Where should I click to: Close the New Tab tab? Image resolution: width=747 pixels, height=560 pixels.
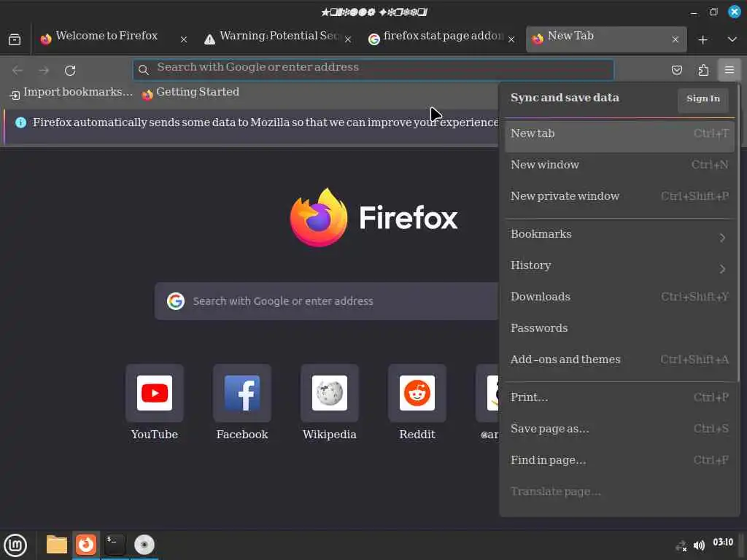[x=675, y=39]
